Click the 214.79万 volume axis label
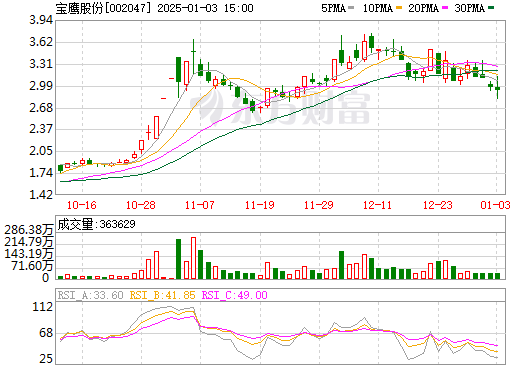 [29, 242]
